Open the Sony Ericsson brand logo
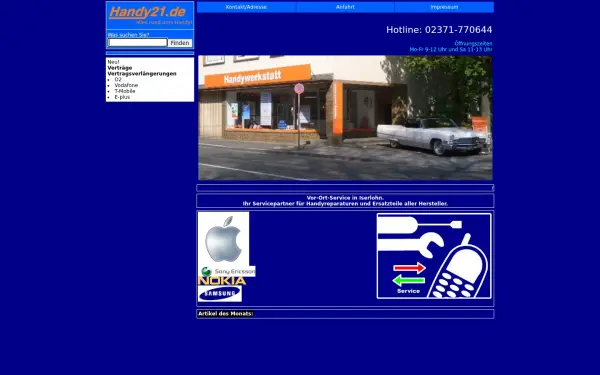Viewport: 600px width, 375px height. 227,271
